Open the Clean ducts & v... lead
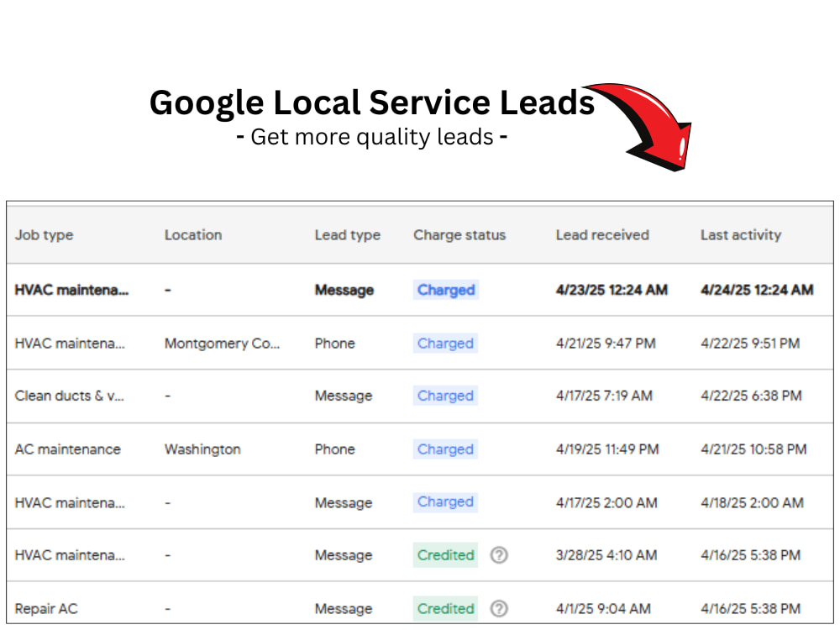 (x=69, y=396)
